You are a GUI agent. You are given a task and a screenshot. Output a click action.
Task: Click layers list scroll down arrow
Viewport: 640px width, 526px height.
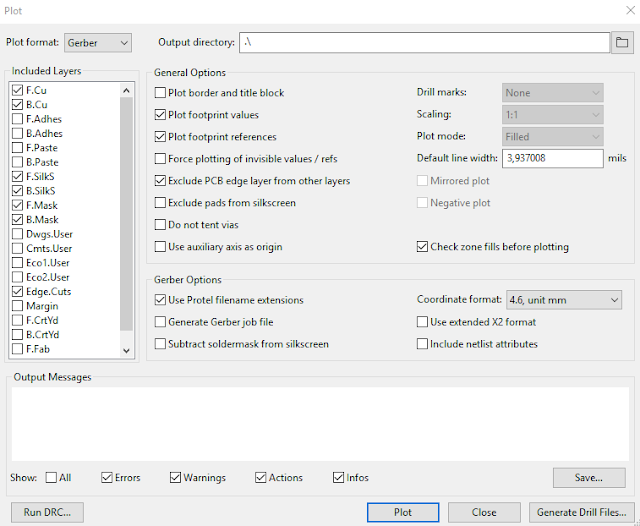tap(127, 351)
